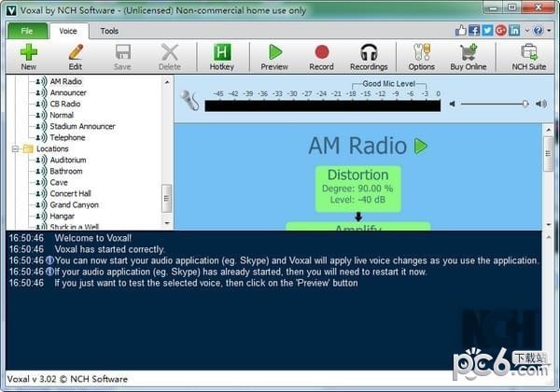Collapse the Locations folder
Screen dimensions: 560x392
point(15,149)
